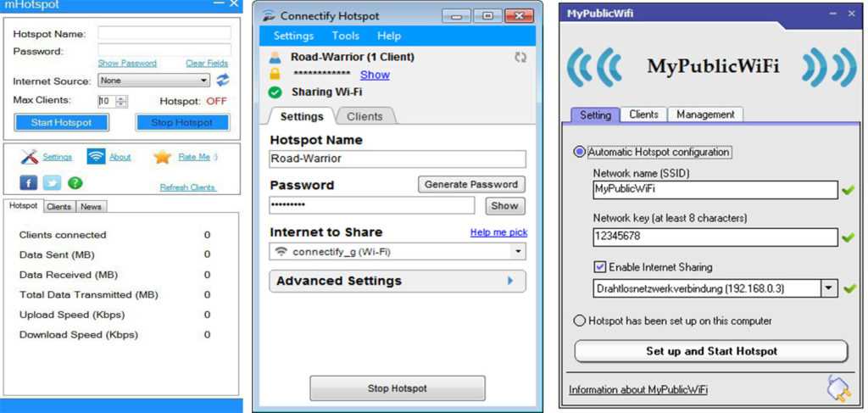
Task: Click the 'Download Speed (Kbps)' row
Action: pyautogui.click(x=115, y=334)
